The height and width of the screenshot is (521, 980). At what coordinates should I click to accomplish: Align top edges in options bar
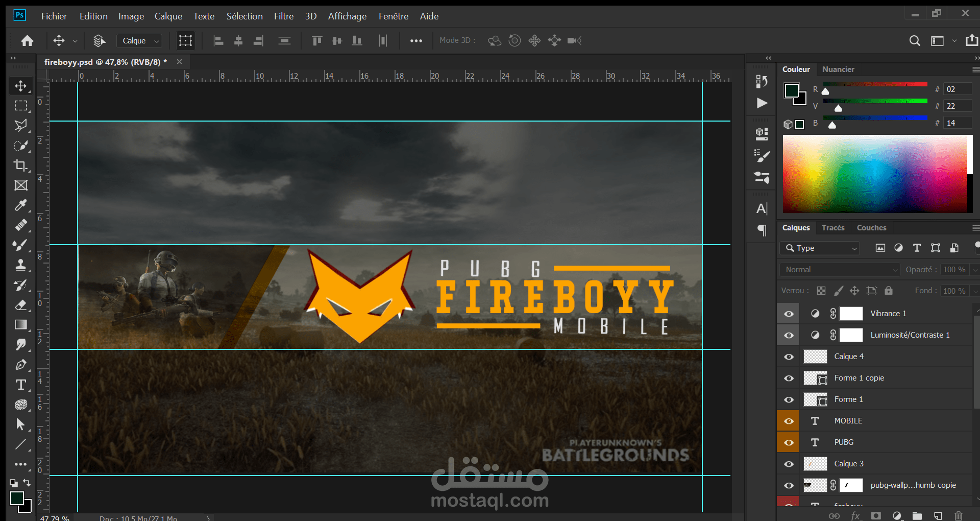point(317,40)
